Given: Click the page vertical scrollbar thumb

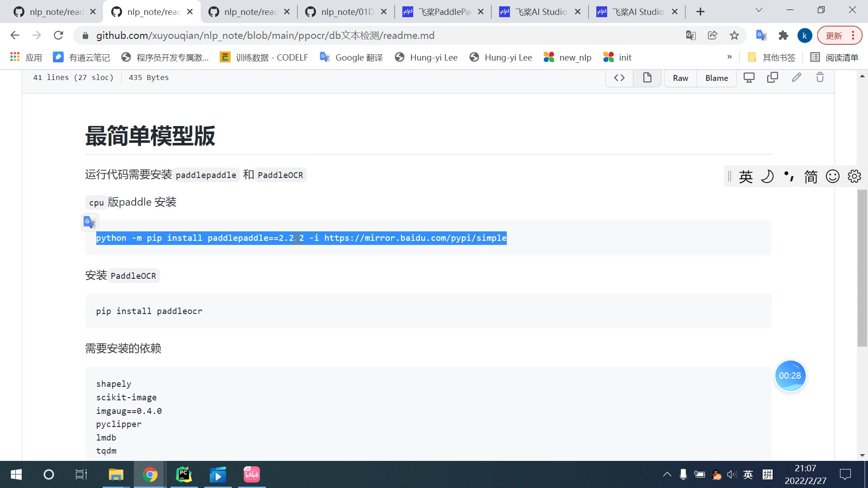Looking at the screenshot, I should point(862,268).
